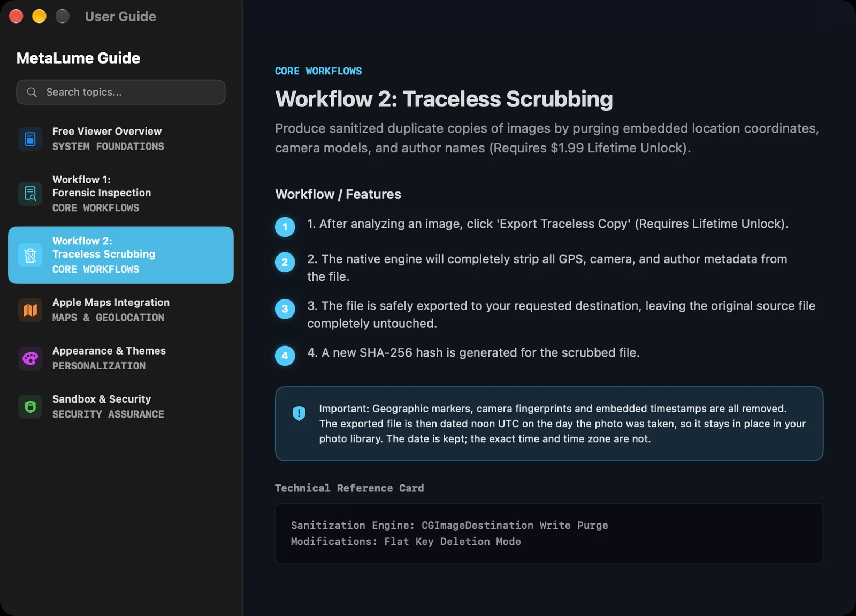The width and height of the screenshot is (856, 616).
Task: Click step 4 number badge
Action: [x=285, y=356]
